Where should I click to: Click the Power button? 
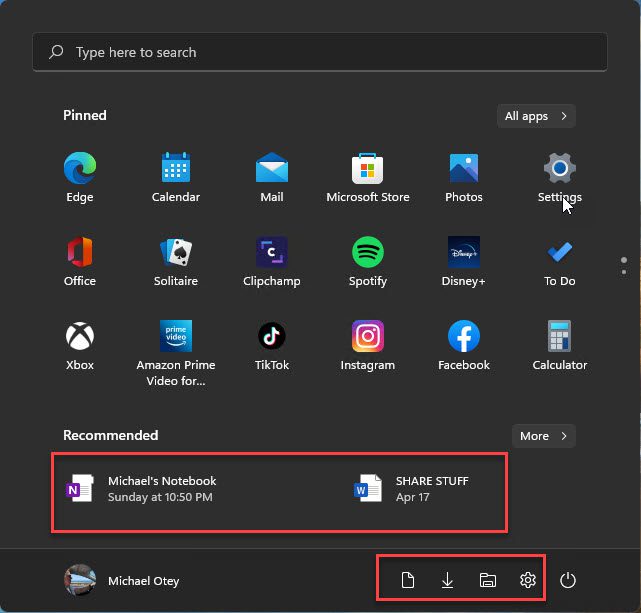[x=568, y=580]
